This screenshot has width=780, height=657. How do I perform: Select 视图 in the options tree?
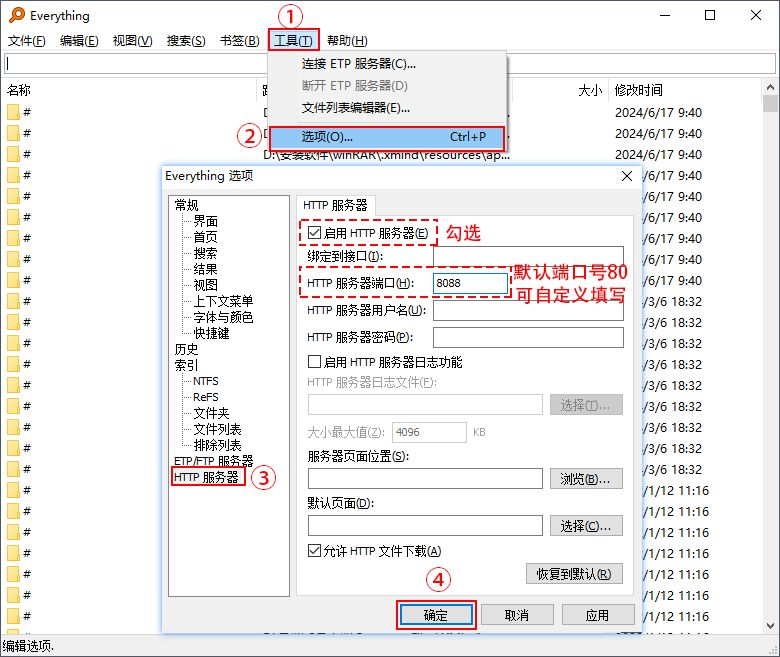click(x=205, y=285)
